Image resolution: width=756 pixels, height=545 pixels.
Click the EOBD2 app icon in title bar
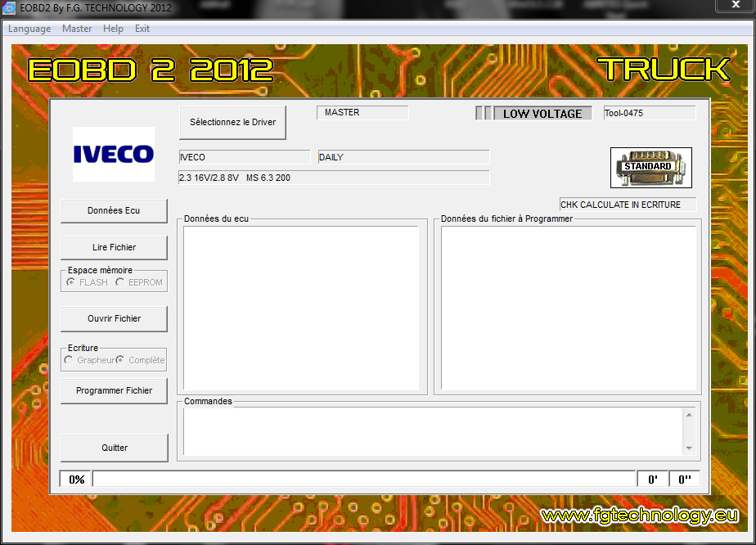tap(9, 7)
